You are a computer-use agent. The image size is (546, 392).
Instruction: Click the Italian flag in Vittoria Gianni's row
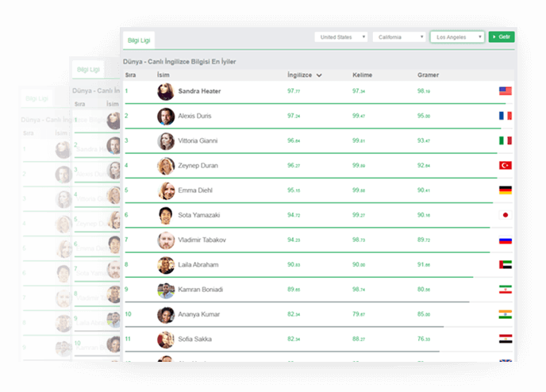pos(506,140)
